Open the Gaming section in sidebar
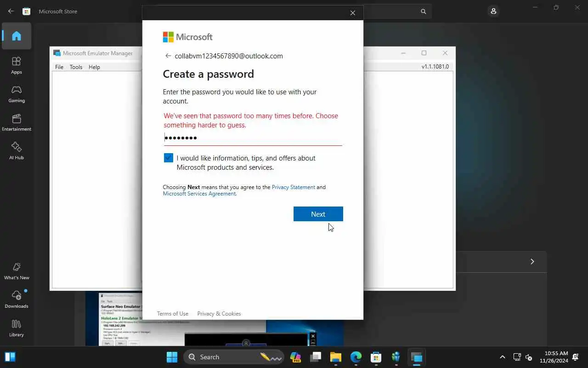Screen dimensions: 588x368 (17, 94)
